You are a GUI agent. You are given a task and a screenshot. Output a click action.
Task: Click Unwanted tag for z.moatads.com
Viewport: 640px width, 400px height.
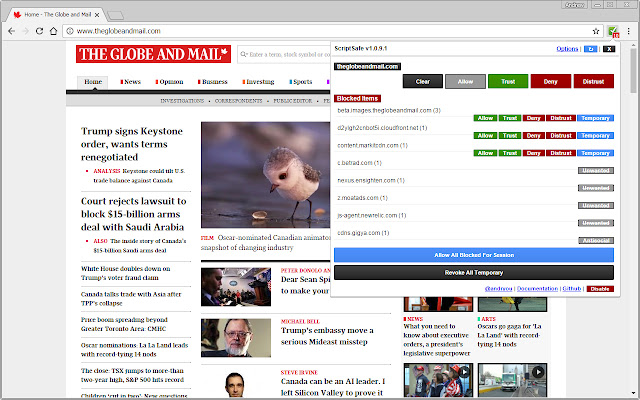coord(596,206)
